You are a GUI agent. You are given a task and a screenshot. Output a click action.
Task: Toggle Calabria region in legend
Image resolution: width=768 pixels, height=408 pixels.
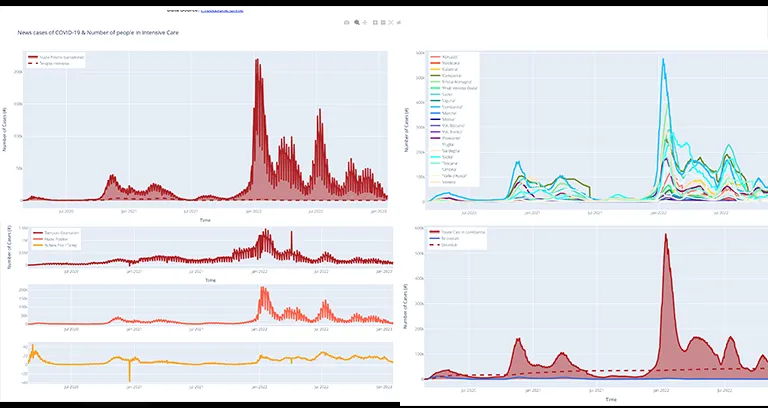pos(443,69)
